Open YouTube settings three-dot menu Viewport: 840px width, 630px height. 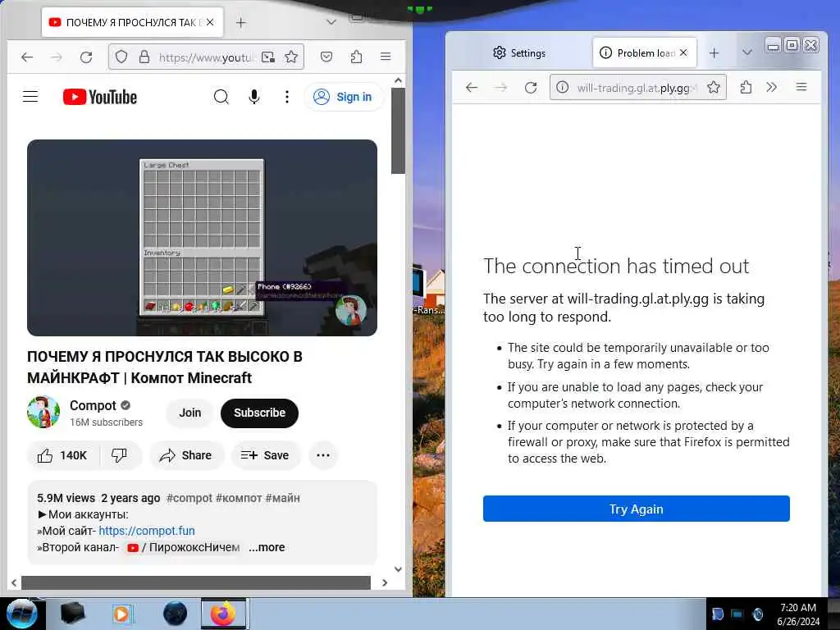tap(287, 97)
